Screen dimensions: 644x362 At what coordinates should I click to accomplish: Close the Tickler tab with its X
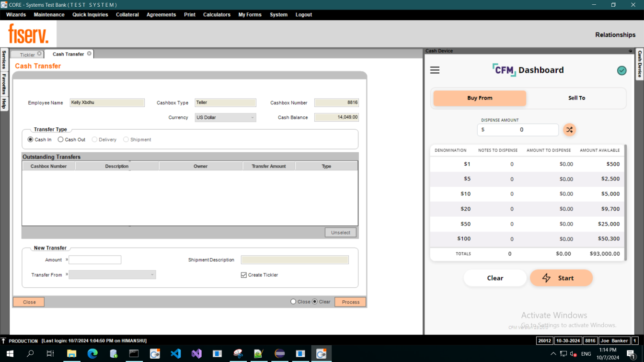pyautogui.click(x=39, y=54)
